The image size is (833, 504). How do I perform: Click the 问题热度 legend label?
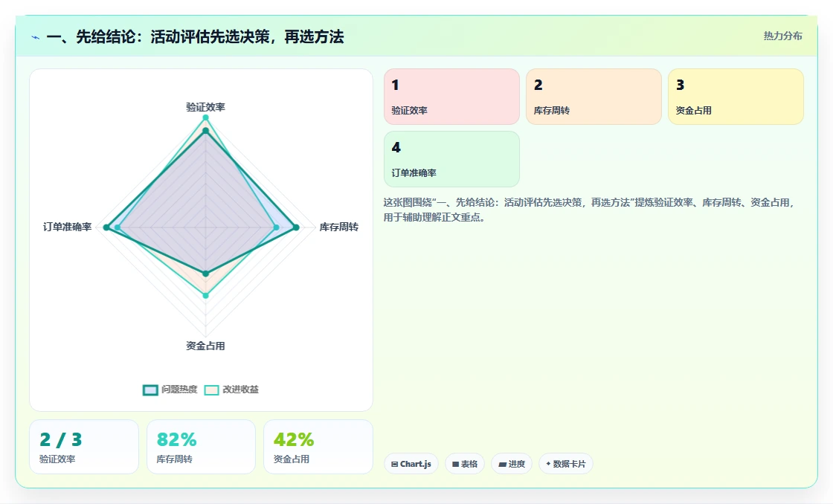[179, 390]
